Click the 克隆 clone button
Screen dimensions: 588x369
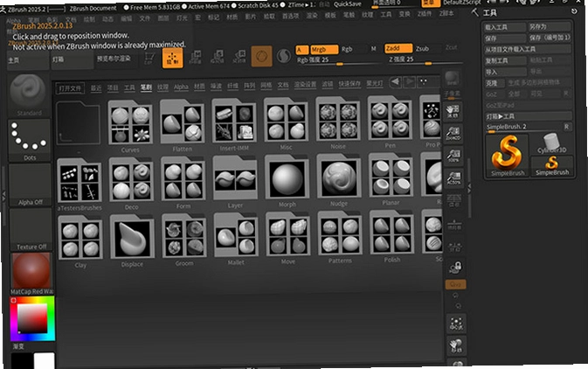point(495,83)
